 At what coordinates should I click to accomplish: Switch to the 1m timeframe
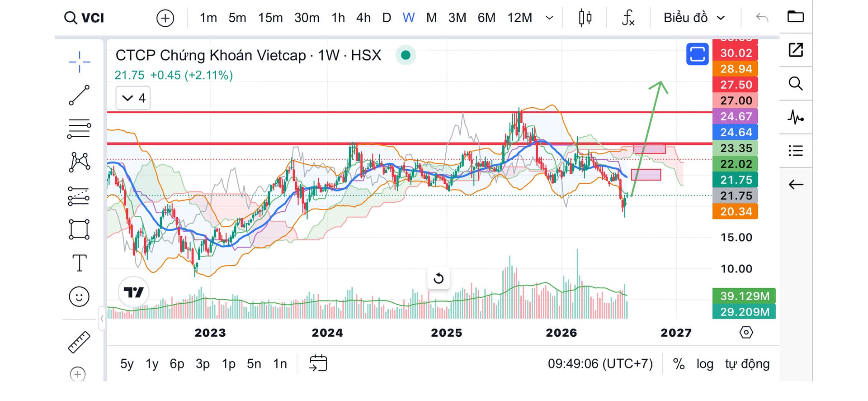coord(208,18)
